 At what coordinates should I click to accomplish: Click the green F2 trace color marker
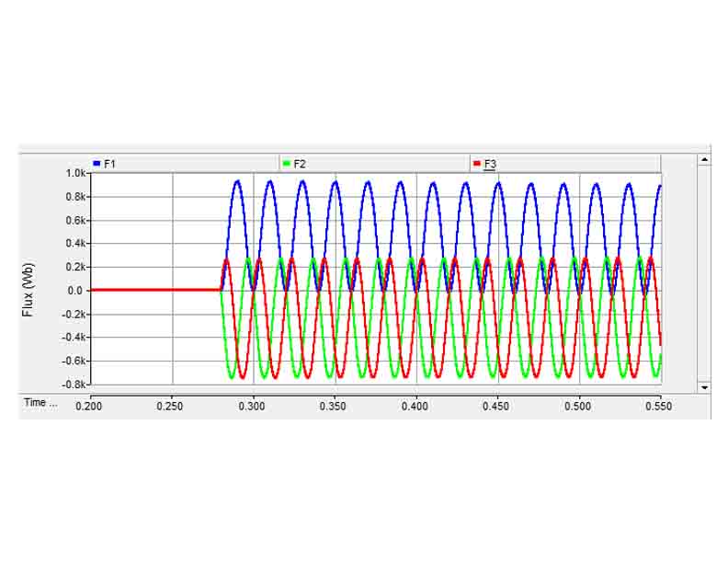(x=287, y=164)
